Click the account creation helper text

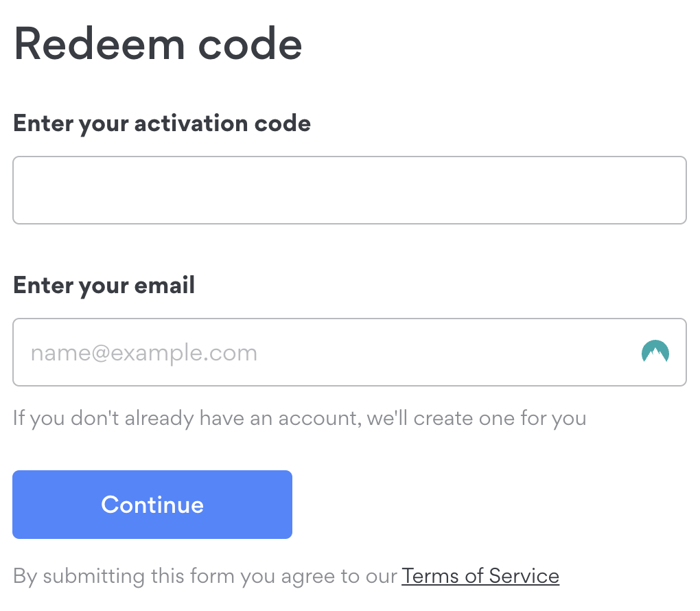pos(299,419)
